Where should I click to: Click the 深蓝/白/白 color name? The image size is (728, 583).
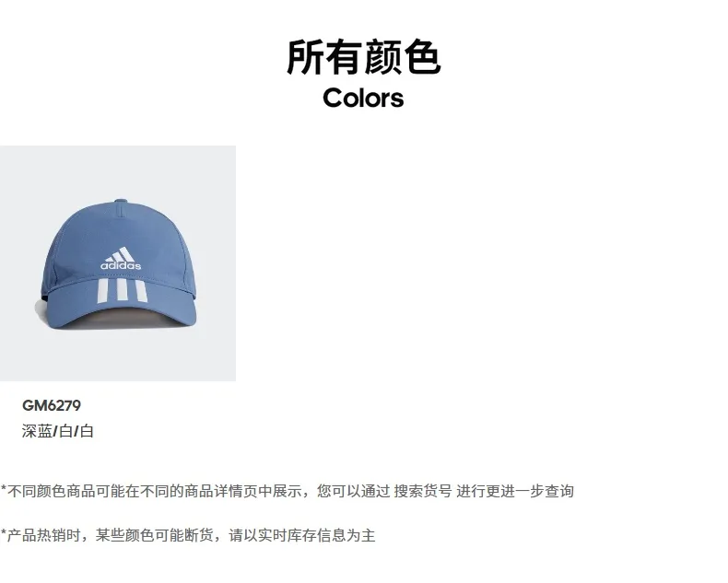[57, 431]
